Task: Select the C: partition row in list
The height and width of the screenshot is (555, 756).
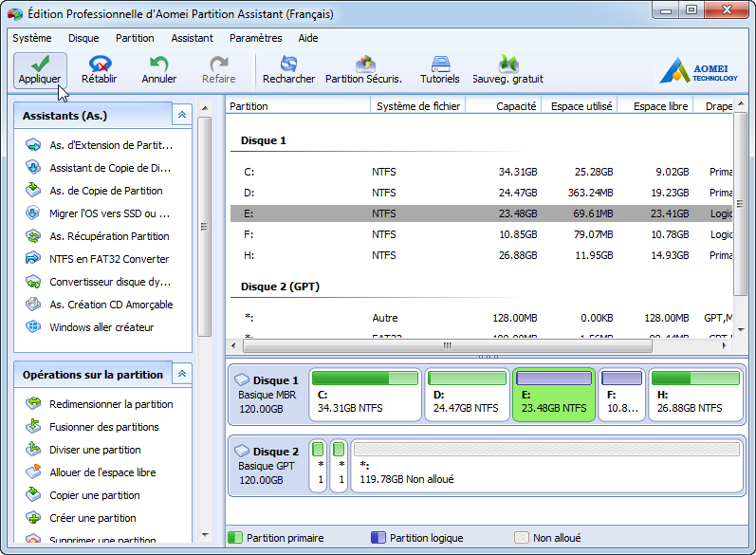Action: 481,172
